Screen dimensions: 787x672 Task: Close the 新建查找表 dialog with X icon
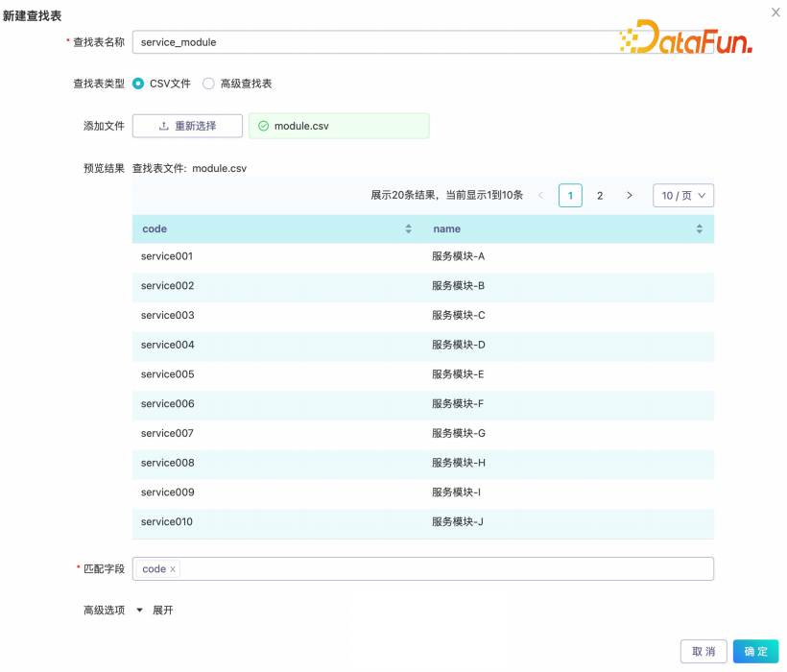775,12
